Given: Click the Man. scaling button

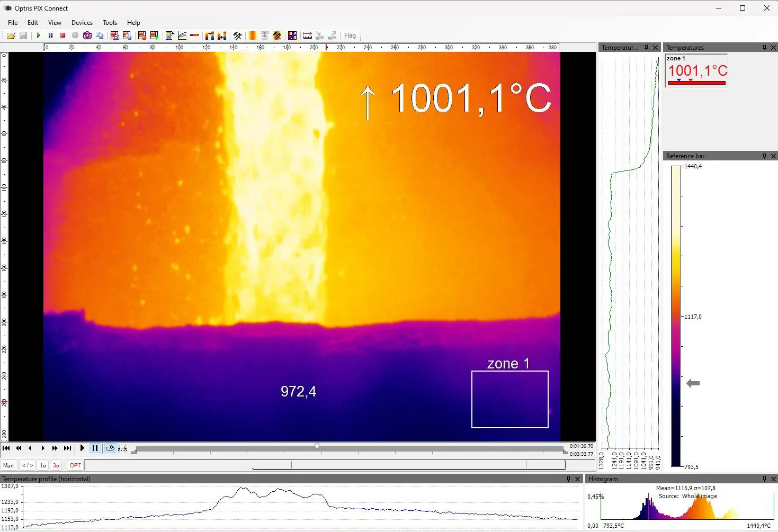Looking at the screenshot, I should (x=9, y=465).
